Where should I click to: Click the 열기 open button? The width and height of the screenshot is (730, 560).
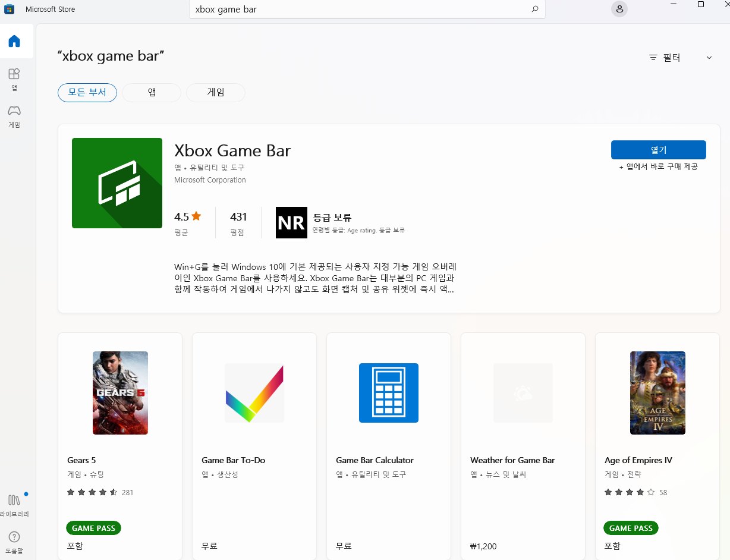[659, 150]
